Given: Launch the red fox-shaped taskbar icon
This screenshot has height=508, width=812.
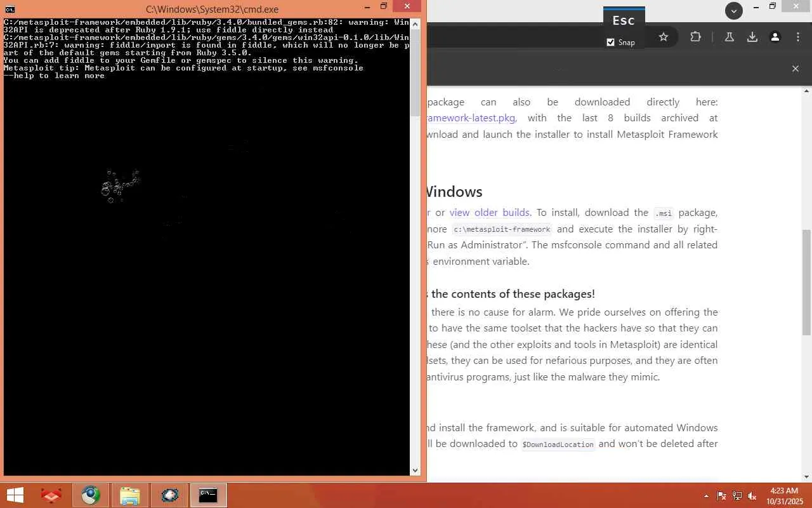Looking at the screenshot, I should (51, 495).
